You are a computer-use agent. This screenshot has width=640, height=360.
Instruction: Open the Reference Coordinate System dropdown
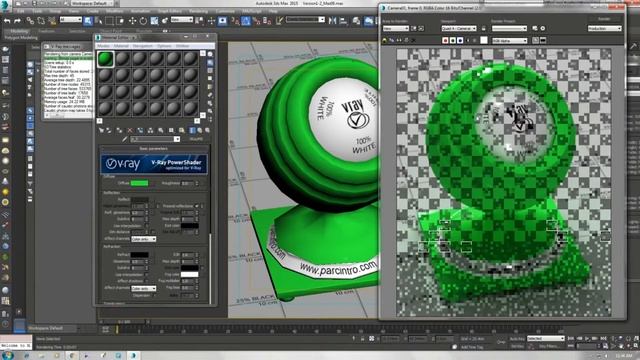click(181, 20)
